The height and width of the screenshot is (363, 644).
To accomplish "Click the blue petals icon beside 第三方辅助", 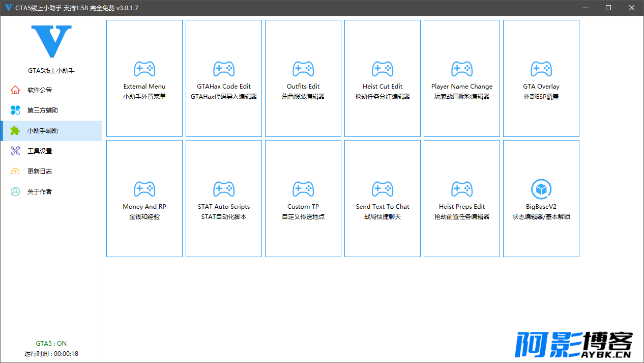I will click(x=15, y=110).
